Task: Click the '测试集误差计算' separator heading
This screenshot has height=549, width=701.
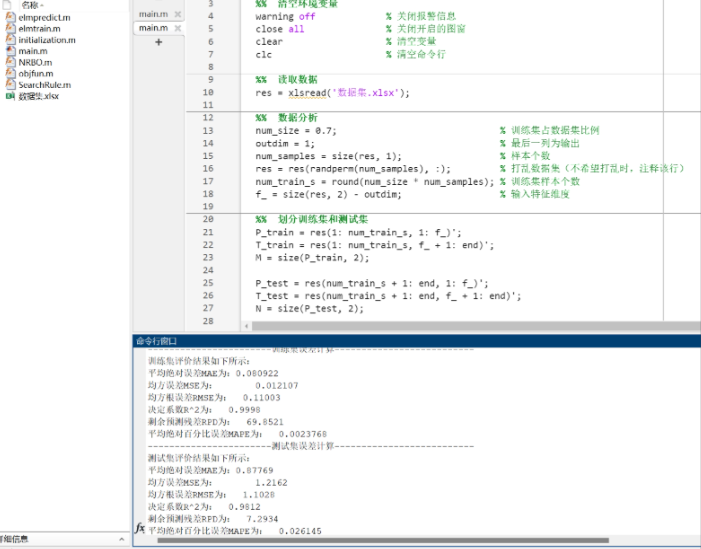Action: tap(303, 446)
